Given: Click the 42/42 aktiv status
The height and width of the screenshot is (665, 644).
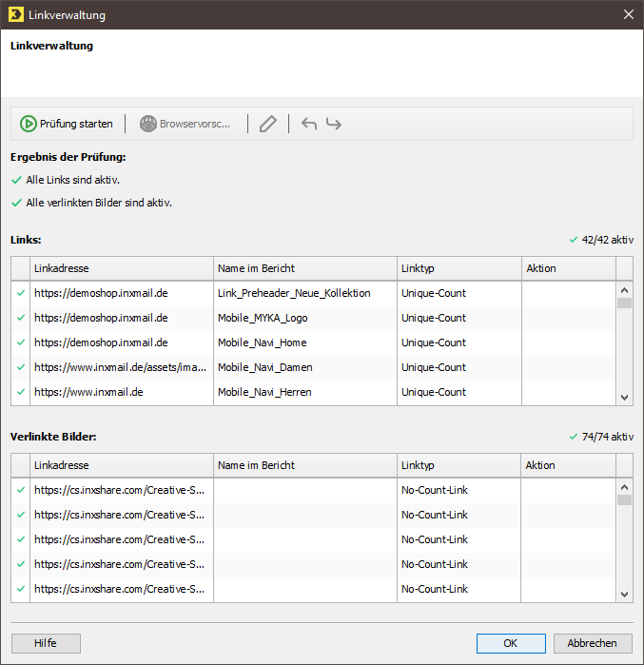Looking at the screenshot, I should click(x=601, y=240).
